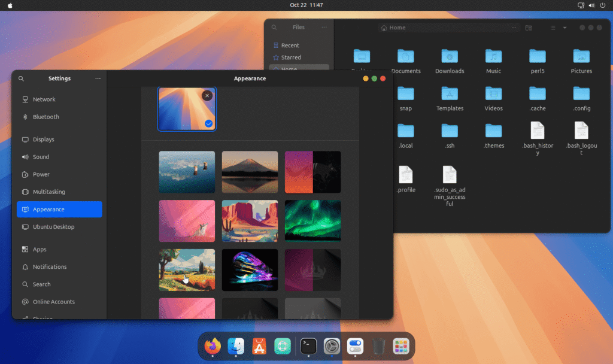The height and width of the screenshot is (364, 613).
Task: Remove current wallpaper with the X button
Action: click(207, 96)
